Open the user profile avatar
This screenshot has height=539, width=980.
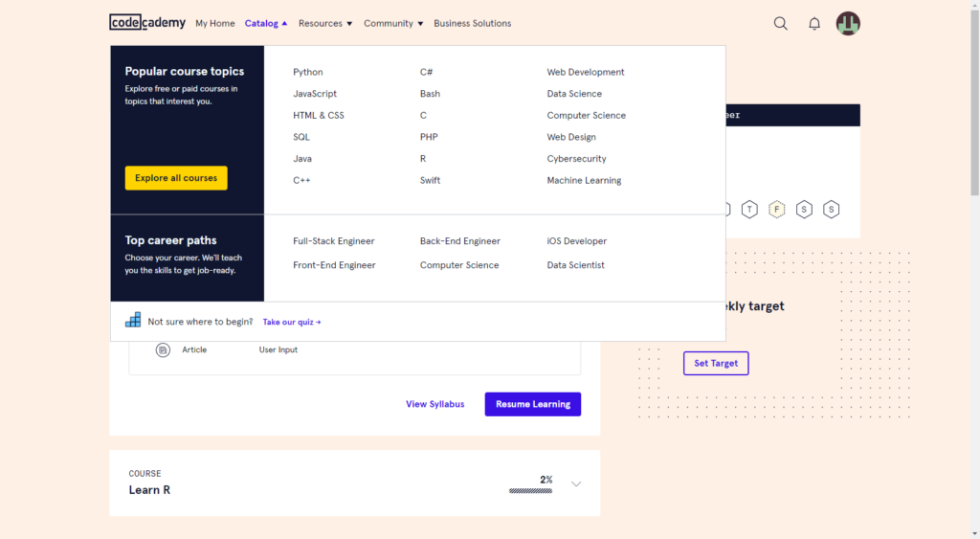848,23
